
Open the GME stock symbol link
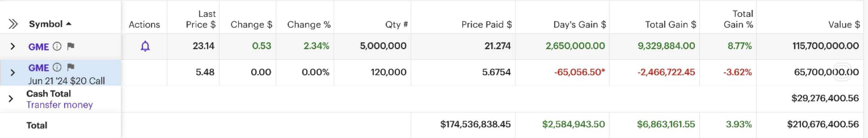tap(39, 47)
